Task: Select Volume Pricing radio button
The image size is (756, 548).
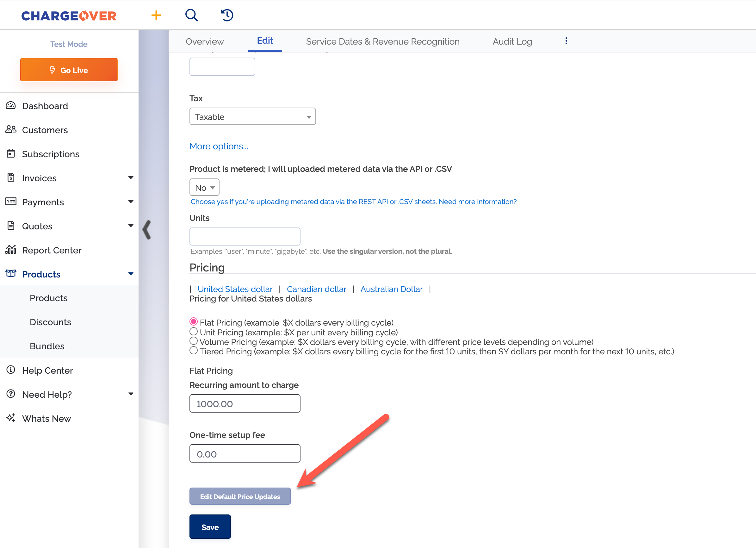Action: pos(193,341)
